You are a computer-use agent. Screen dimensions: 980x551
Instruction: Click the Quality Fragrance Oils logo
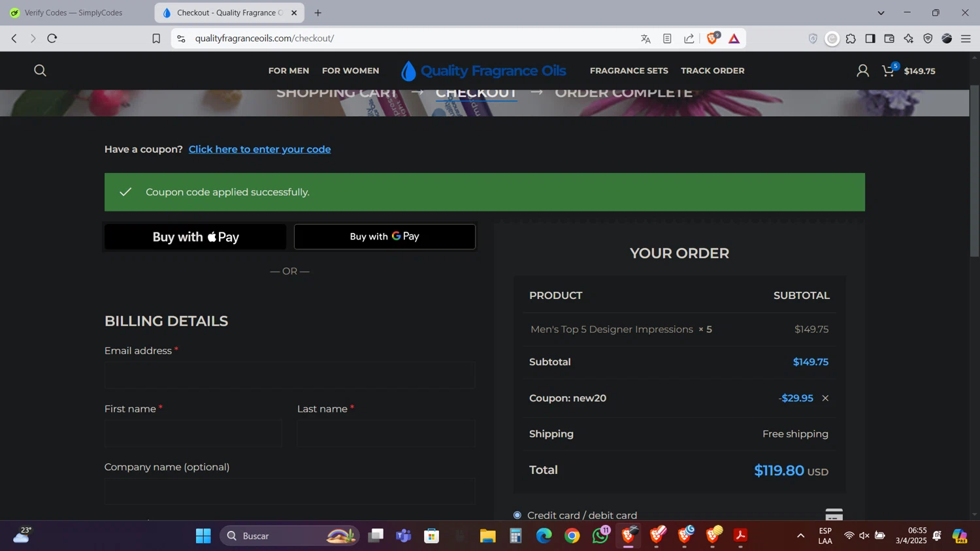tap(483, 71)
